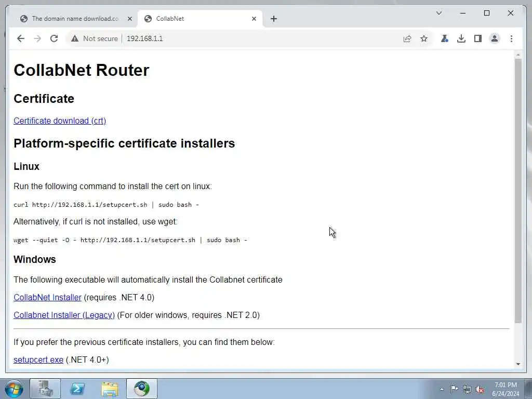Click the page scrollbar down arrow
This screenshot has width=532, height=399.
tap(518, 364)
